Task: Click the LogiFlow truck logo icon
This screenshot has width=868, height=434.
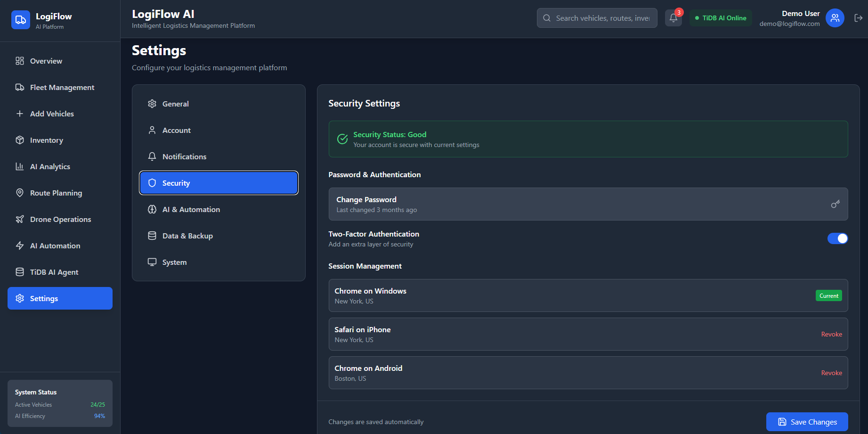Action: pyautogui.click(x=20, y=20)
